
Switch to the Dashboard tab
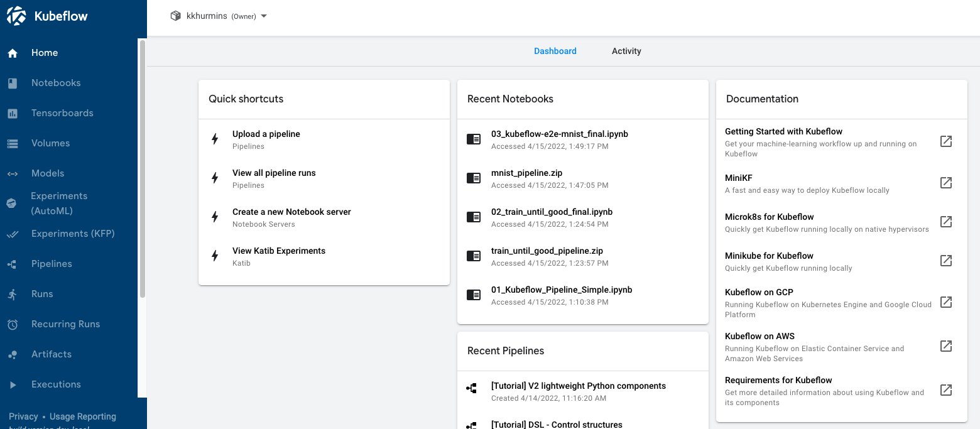point(555,51)
